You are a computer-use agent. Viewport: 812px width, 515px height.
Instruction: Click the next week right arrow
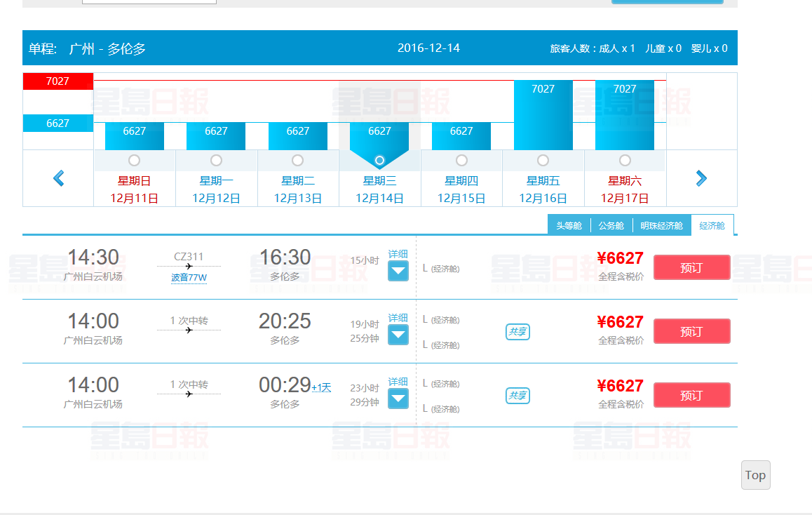coord(701,178)
